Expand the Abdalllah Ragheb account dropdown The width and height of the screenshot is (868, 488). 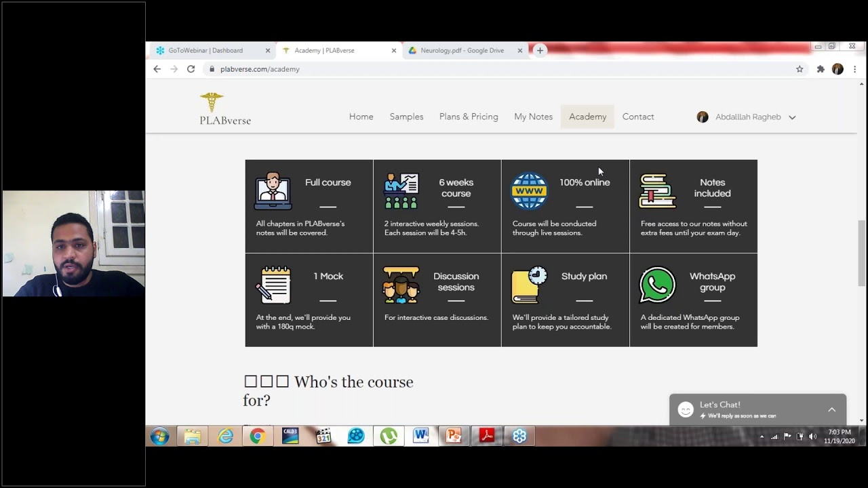(x=792, y=117)
